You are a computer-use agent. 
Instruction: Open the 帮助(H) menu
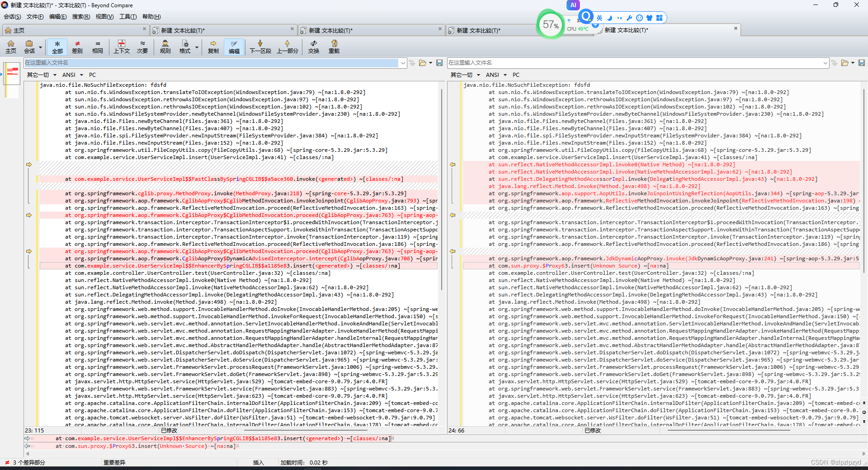[151, 17]
